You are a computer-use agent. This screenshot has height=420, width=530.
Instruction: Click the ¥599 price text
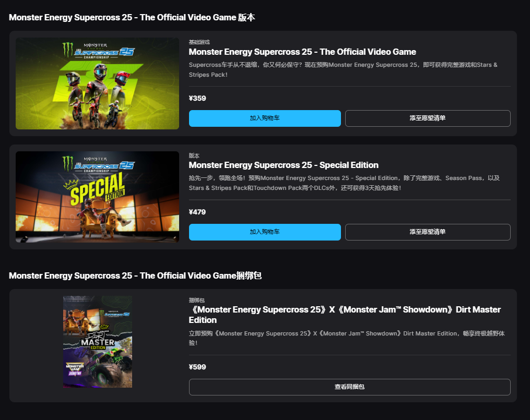pos(197,367)
